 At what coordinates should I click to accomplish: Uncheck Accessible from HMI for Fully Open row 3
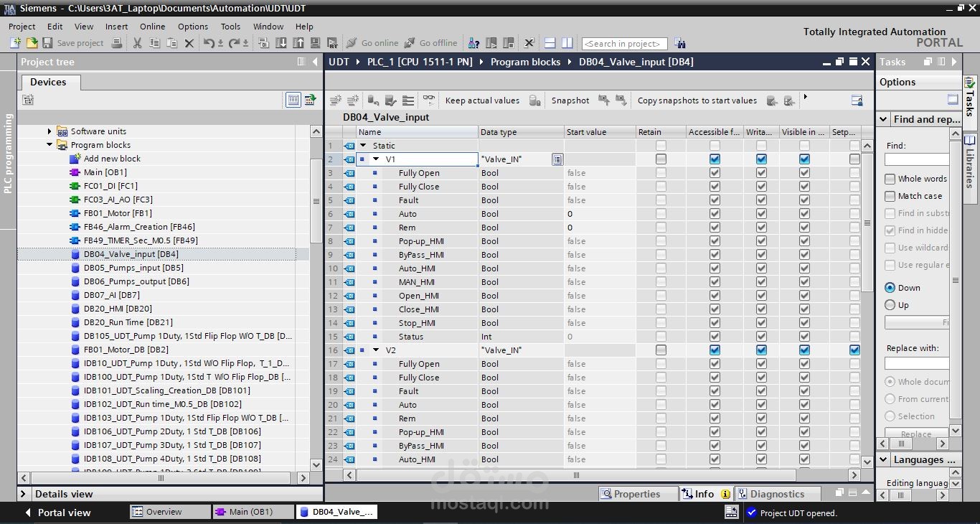pos(715,173)
